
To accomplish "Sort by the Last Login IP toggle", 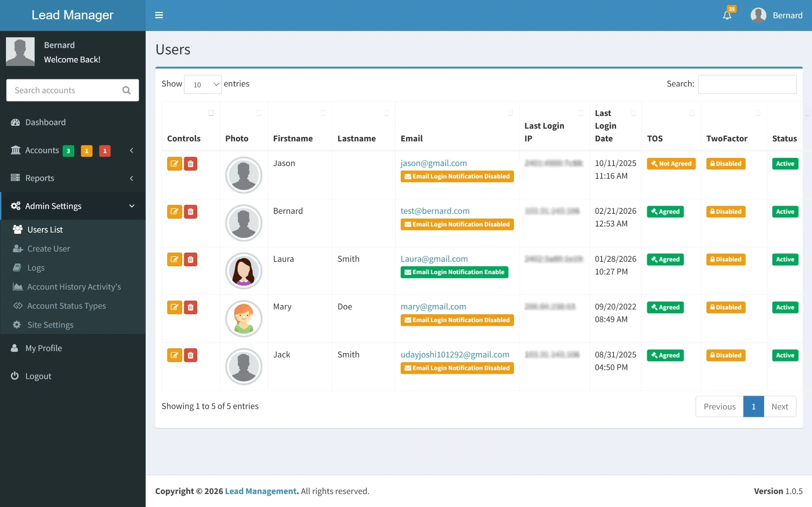I will (581, 113).
